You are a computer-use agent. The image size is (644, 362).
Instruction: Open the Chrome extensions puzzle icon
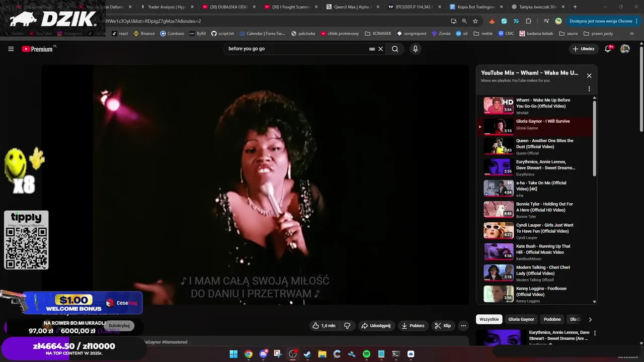coord(528,21)
